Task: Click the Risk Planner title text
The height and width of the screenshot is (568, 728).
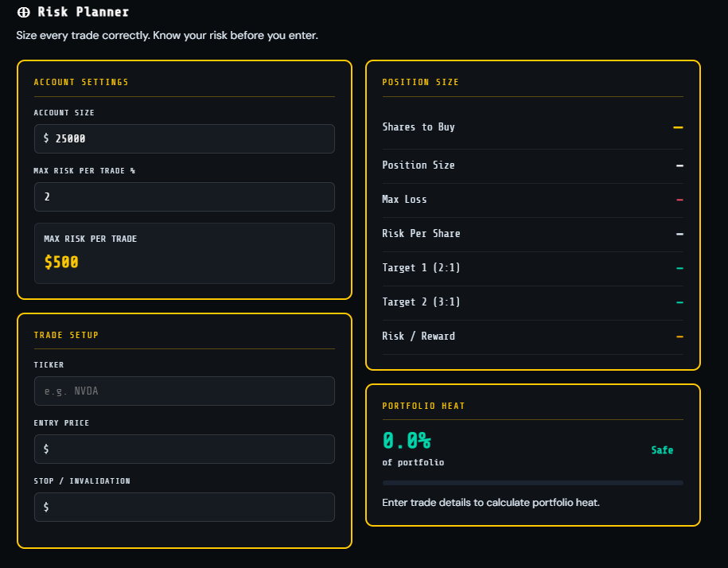Action: (83, 12)
